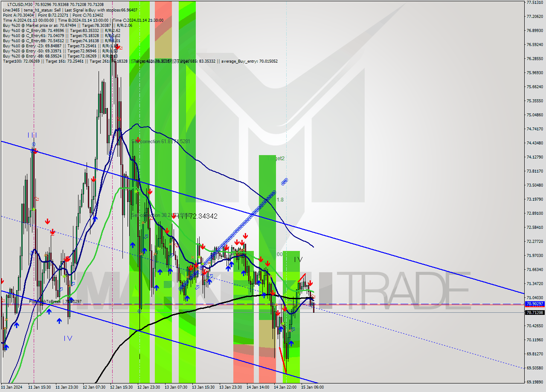The width and height of the screenshot is (546, 392).
Task: Click the 69.19890 price axis value
Action: coord(535,382)
